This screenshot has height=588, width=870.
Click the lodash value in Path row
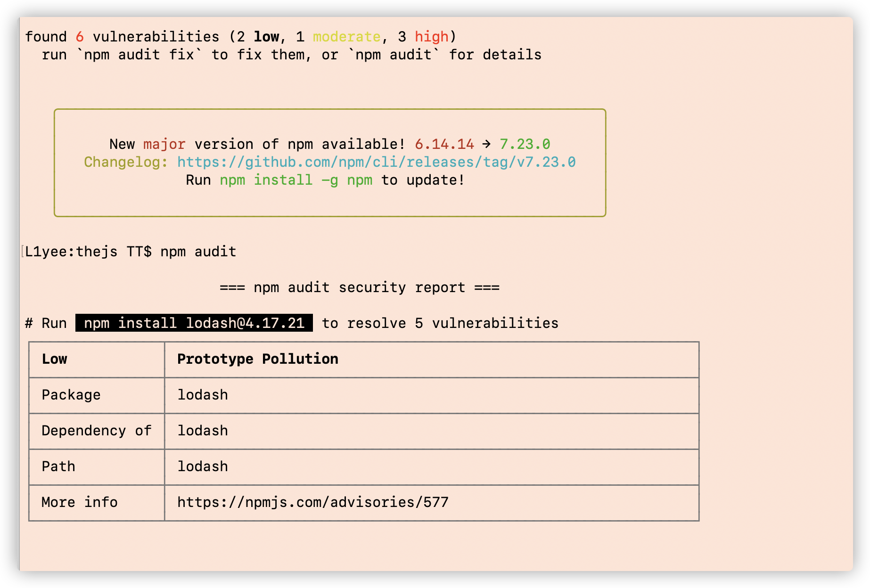coord(203,466)
